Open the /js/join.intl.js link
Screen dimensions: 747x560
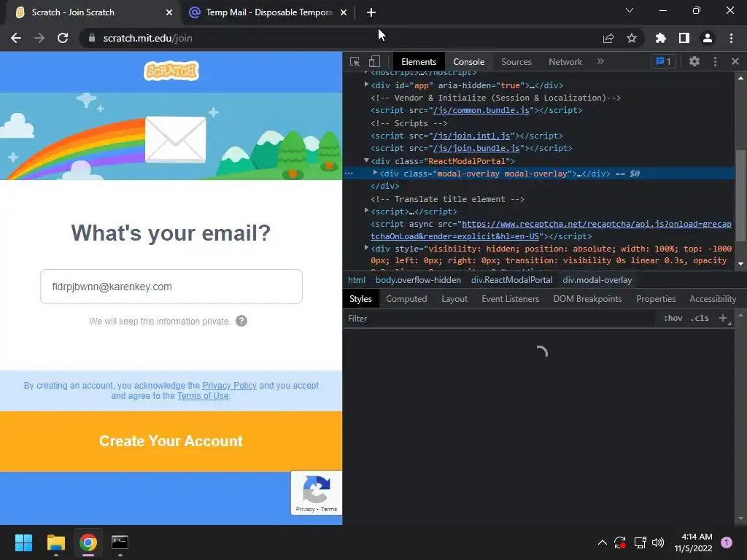[471, 136]
